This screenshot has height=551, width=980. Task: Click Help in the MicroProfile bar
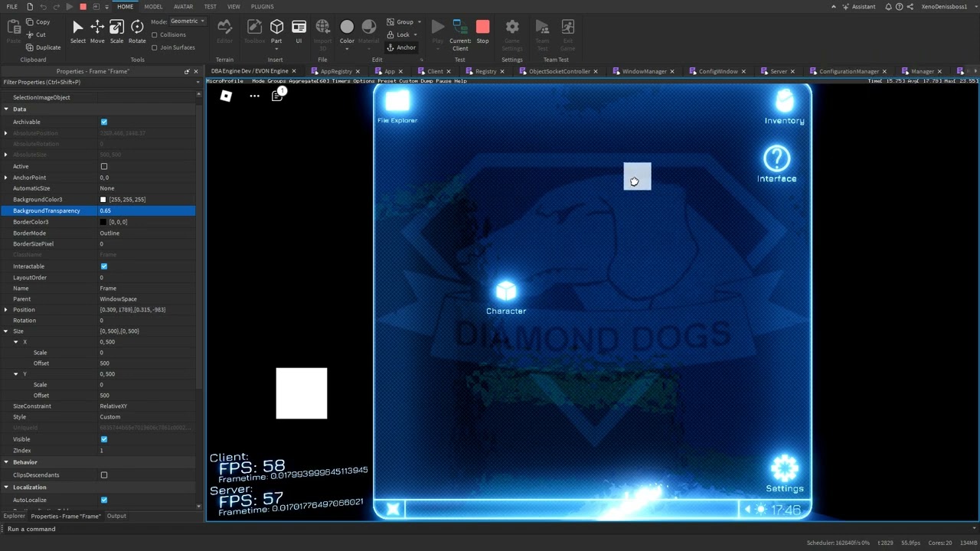point(459,81)
